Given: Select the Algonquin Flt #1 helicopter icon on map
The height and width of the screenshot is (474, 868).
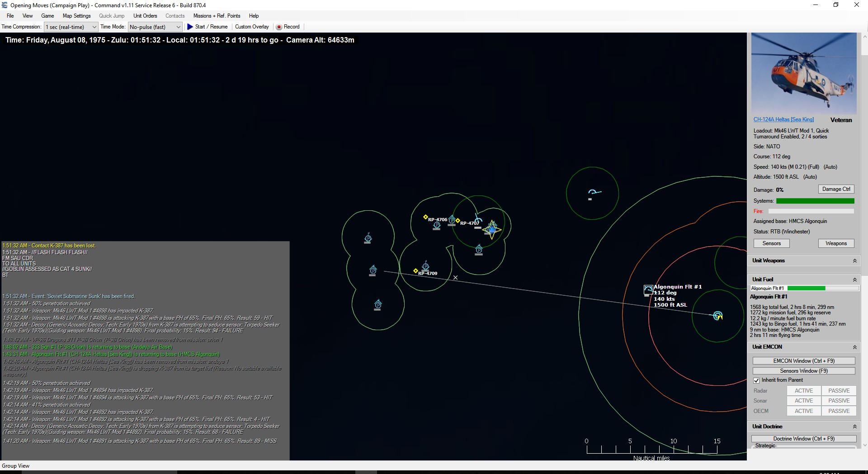Looking at the screenshot, I should 648,290.
